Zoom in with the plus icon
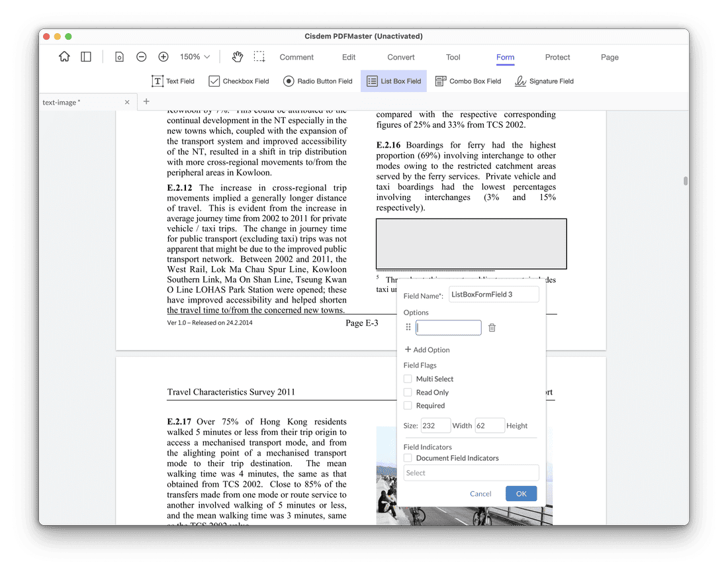 pos(163,57)
